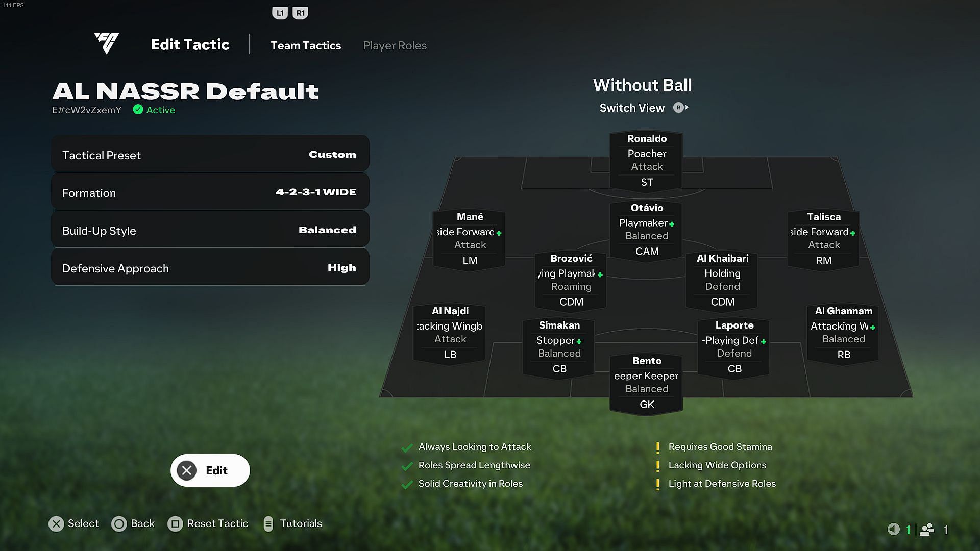The image size is (980, 551).
Task: Toggle the Defensive Approach High setting
Action: (210, 268)
